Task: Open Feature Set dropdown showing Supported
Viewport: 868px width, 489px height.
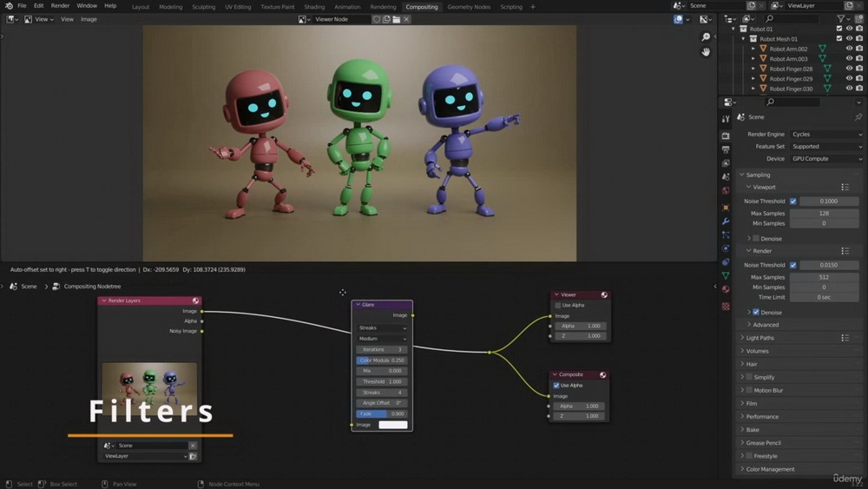Action: (826, 146)
